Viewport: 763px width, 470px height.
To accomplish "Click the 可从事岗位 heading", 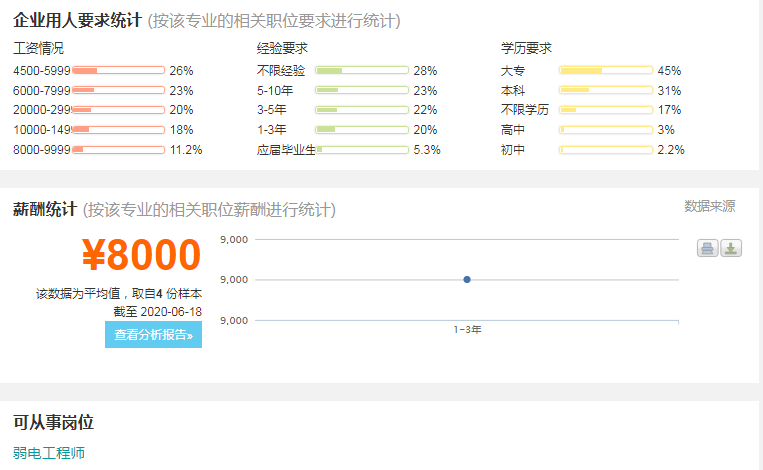I will point(53,422).
